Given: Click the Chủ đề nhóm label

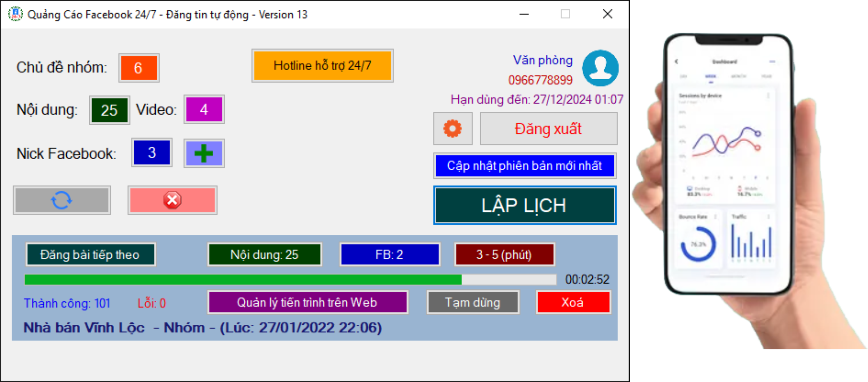Looking at the screenshot, I should pos(62,67).
